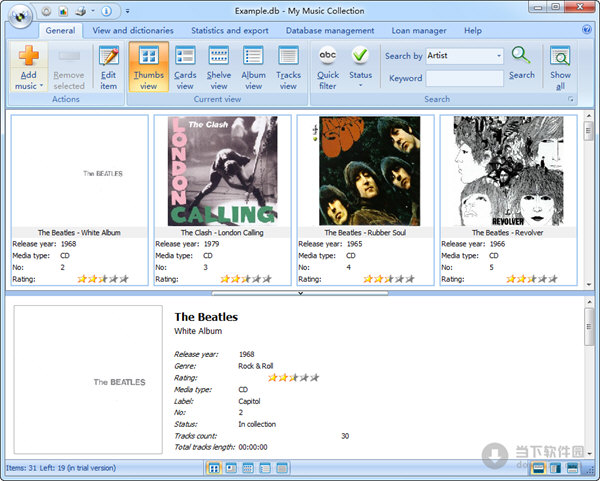Click the details pane scroll up arrow

tap(589, 302)
